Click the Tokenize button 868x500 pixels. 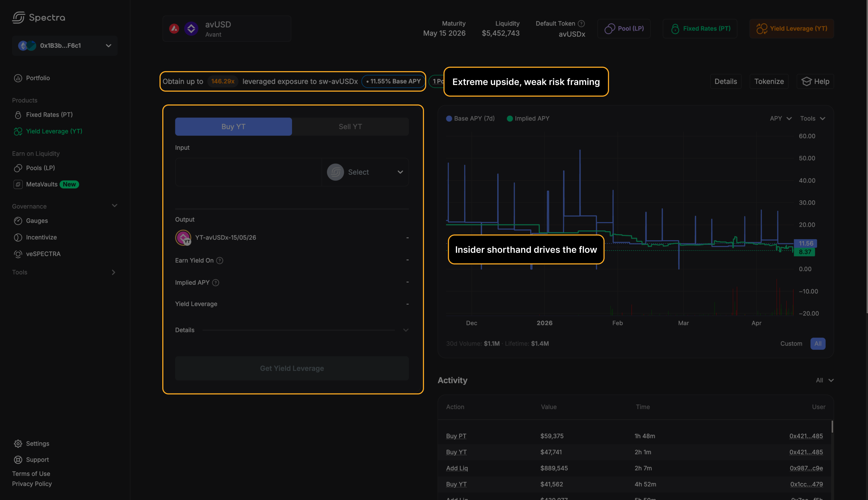769,81
